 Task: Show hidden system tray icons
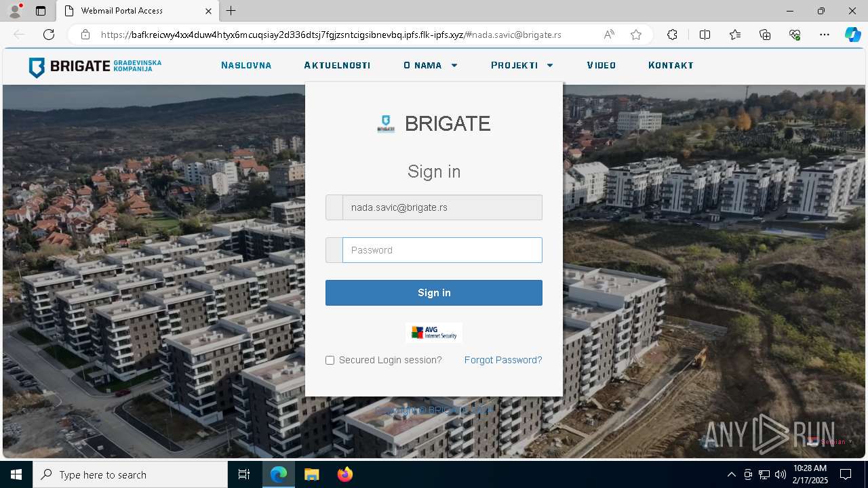click(x=731, y=474)
